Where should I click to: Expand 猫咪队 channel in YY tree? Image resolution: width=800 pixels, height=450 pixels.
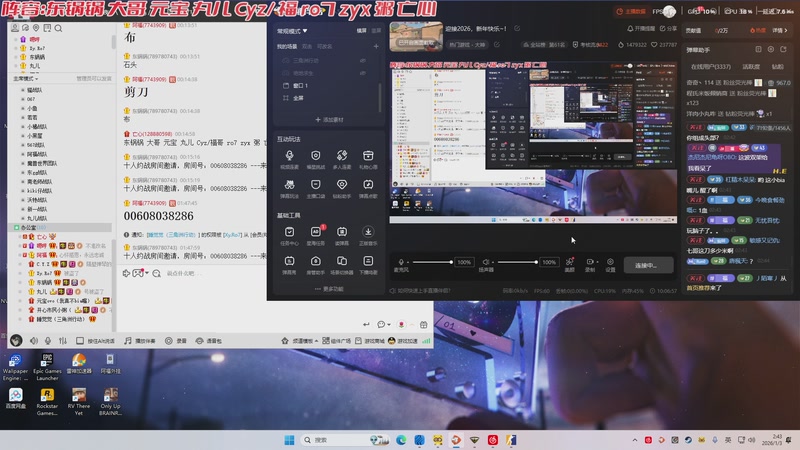pyautogui.click(x=22, y=90)
